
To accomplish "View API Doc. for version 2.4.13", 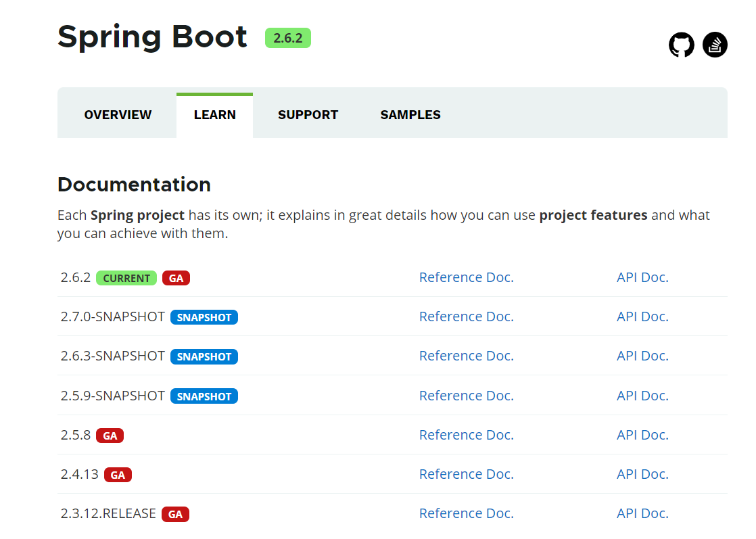I will pos(642,474).
